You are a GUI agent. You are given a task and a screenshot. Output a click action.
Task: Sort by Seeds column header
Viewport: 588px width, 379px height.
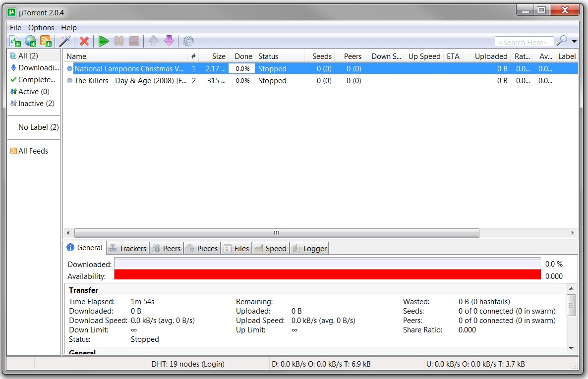319,56
